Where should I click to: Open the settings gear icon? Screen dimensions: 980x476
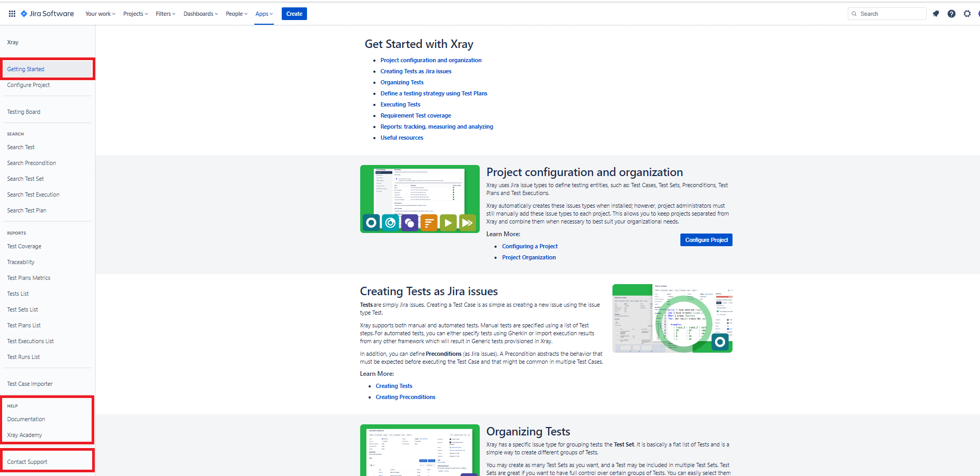[967, 14]
